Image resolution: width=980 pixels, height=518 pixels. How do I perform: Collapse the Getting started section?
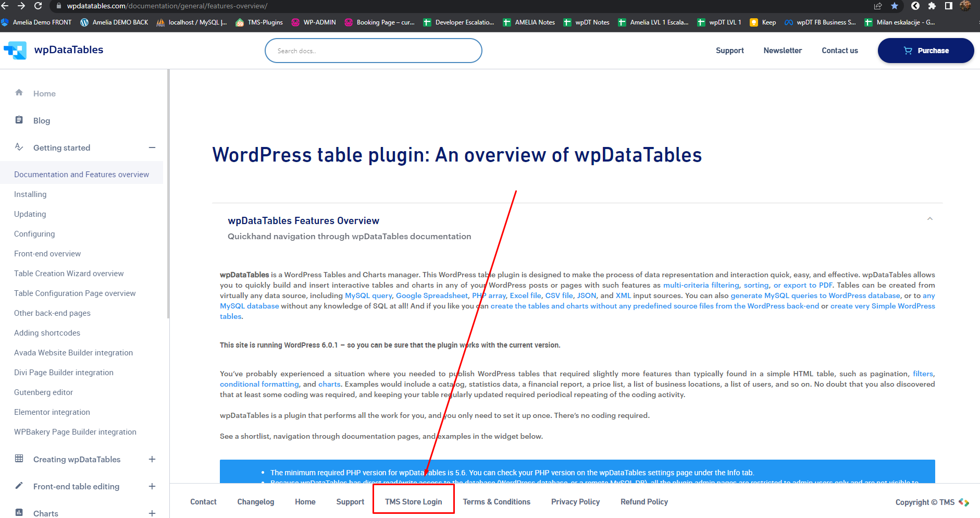click(x=152, y=147)
